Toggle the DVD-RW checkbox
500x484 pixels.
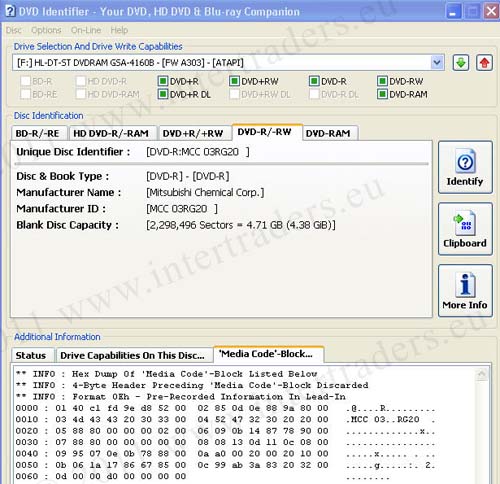tap(382, 81)
